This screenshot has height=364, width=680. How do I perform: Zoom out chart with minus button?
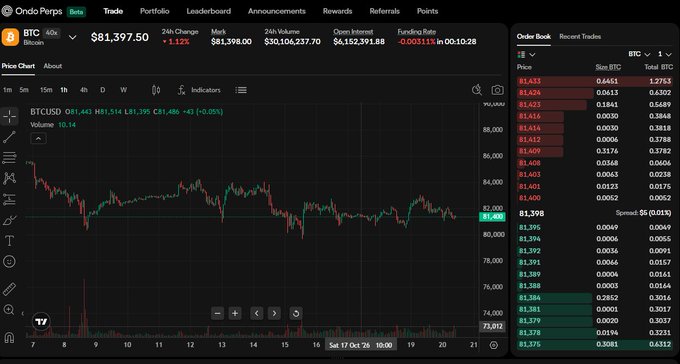point(218,313)
